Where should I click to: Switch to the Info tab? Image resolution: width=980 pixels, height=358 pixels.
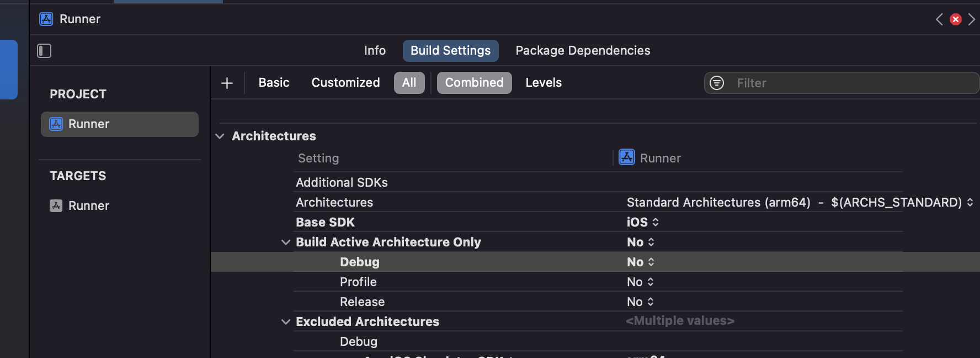pyautogui.click(x=375, y=51)
